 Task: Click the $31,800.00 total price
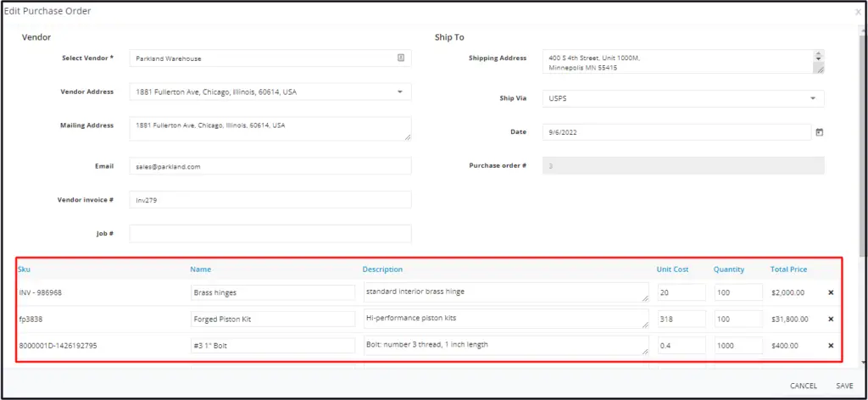(789, 319)
